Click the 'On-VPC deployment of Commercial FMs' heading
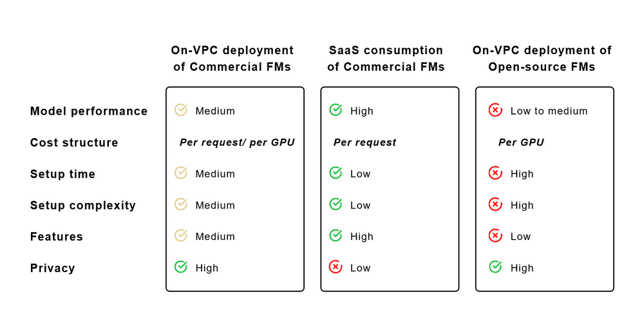The width and height of the screenshot is (644, 312). coord(232,59)
